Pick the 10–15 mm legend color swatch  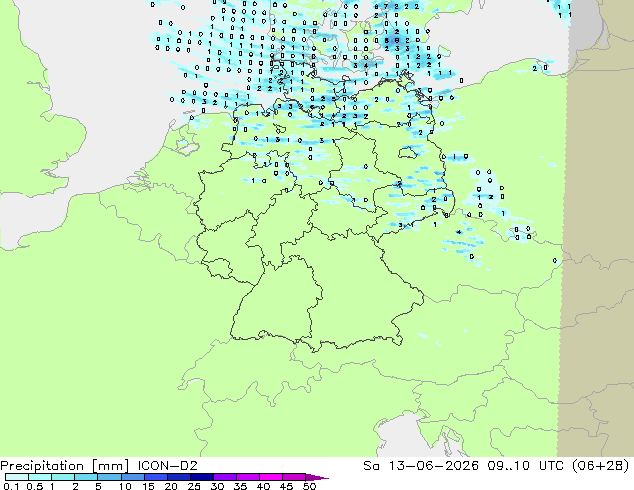point(132,477)
